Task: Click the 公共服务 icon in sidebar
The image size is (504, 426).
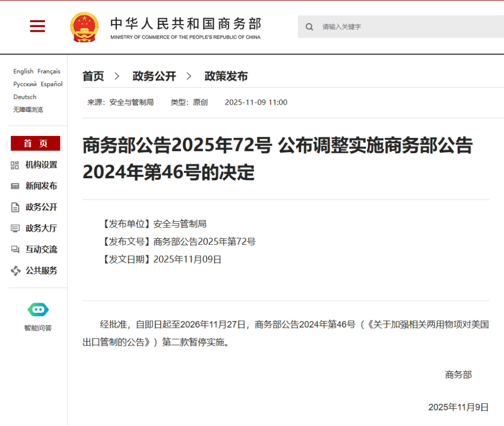Action: [x=15, y=271]
